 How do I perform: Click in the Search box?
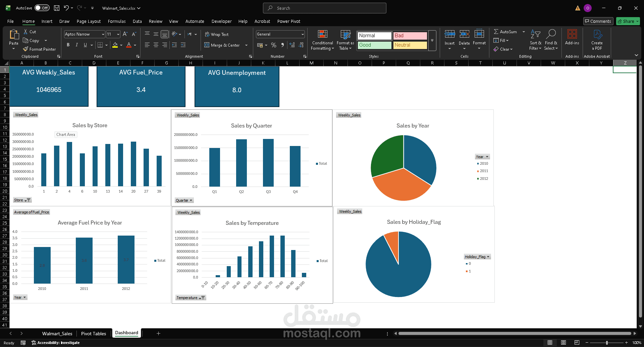[325, 8]
